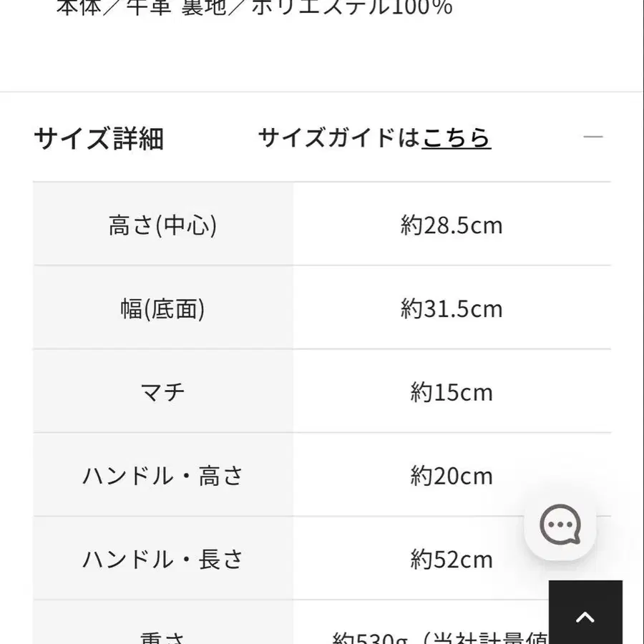Click the 本体／牛革 material text
The width and height of the screenshot is (644, 644).
pyautogui.click(x=111, y=7)
